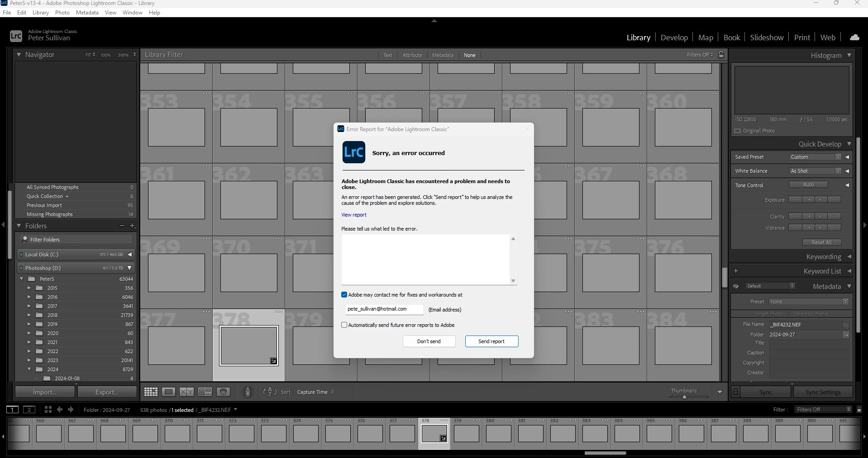Select the Painter spray can tool
868x458 pixels.
point(248,392)
